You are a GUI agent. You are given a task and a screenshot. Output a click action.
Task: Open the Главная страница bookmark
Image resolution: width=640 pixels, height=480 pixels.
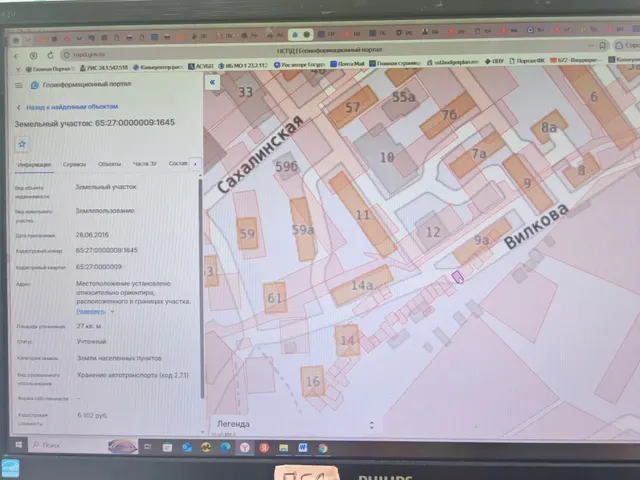[x=395, y=63]
